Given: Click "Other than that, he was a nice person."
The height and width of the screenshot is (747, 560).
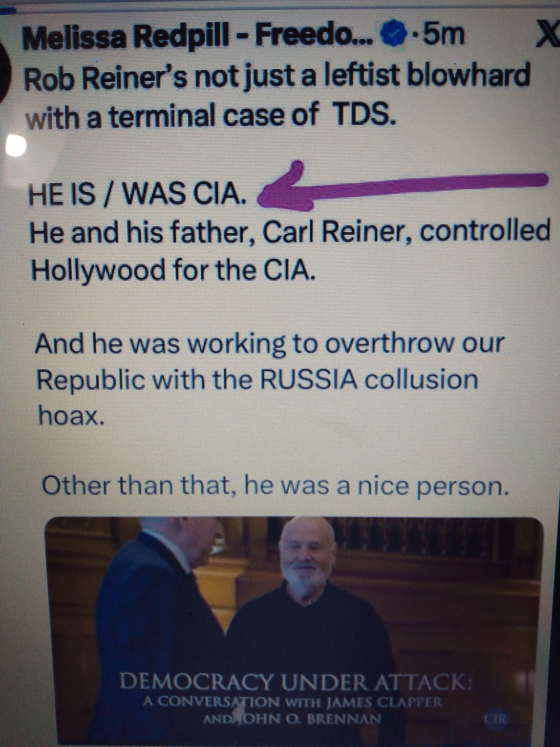Looking at the screenshot, I should [x=275, y=487].
